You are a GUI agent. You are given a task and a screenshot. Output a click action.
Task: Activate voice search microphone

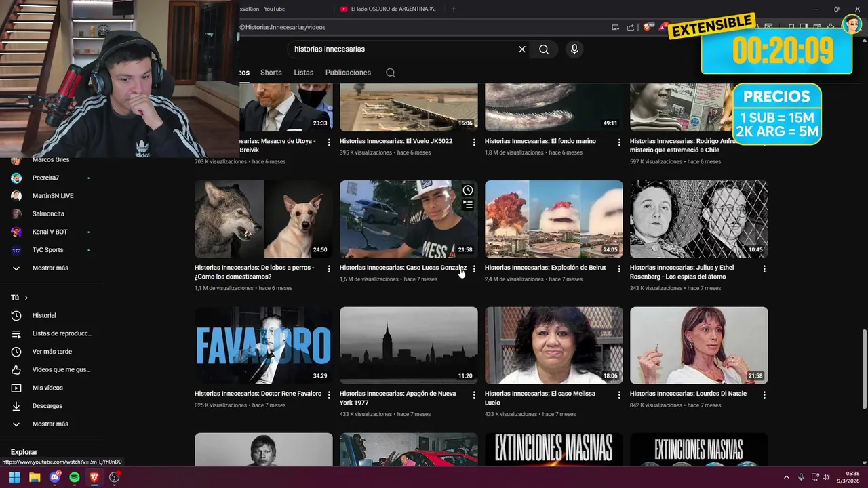(574, 49)
